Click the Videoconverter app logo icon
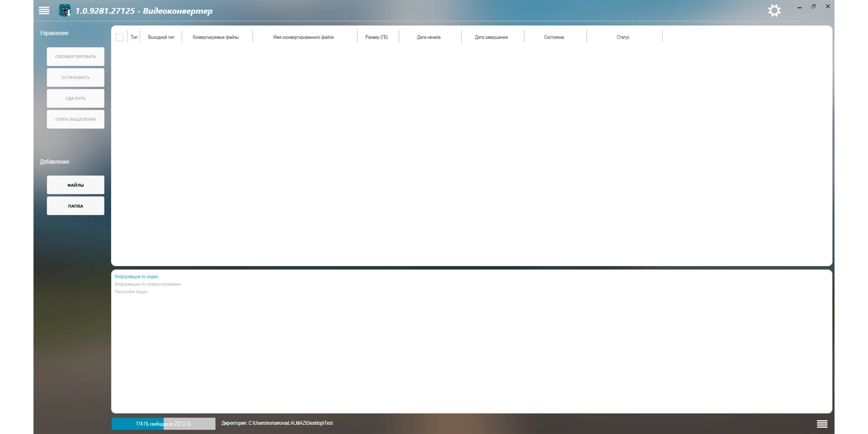Screen dimensions: 868x434 pyautogui.click(x=65, y=10)
